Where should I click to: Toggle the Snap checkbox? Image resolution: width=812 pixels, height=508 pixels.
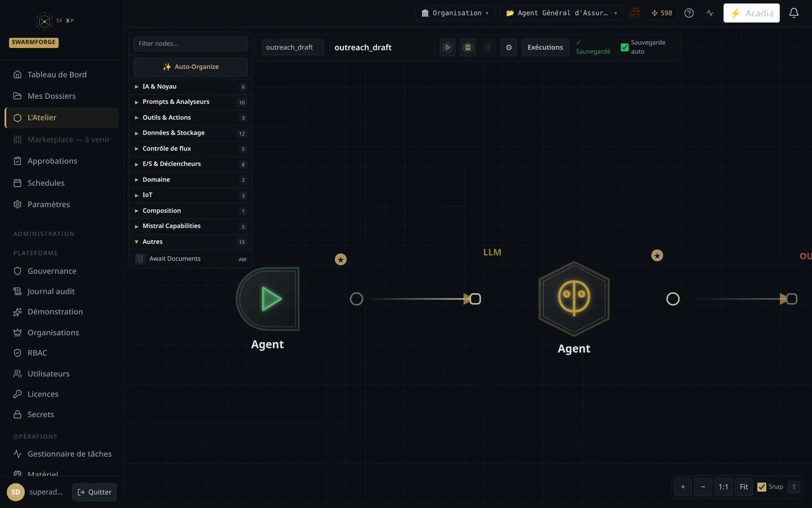point(762,487)
